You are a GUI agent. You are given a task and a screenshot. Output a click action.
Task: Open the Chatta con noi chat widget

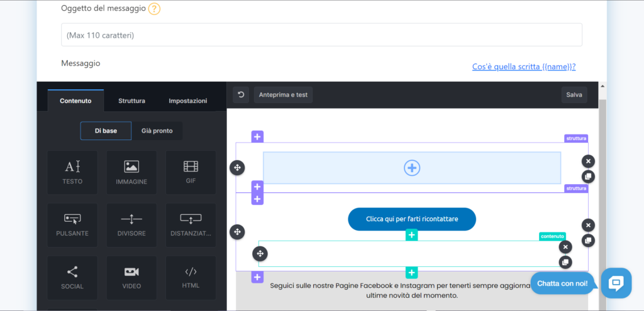616,283
